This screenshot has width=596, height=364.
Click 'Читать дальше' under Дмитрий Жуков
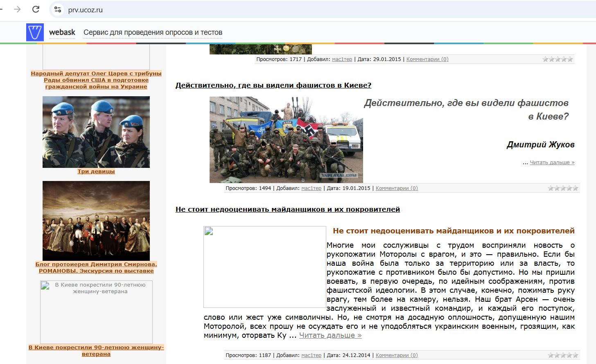(x=552, y=163)
